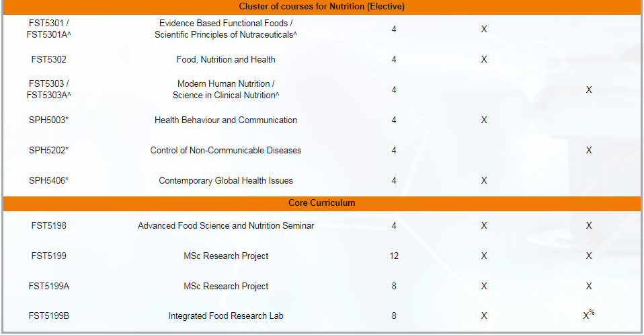The height and width of the screenshot is (335, 644).
Task: Click 'Evidence Based Functional Foods' course title
Action: click(x=223, y=24)
